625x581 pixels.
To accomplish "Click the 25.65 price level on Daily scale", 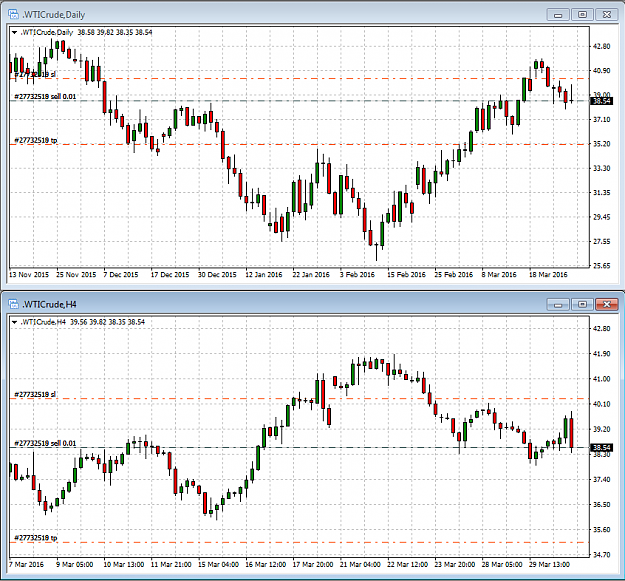I will click(602, 266).
